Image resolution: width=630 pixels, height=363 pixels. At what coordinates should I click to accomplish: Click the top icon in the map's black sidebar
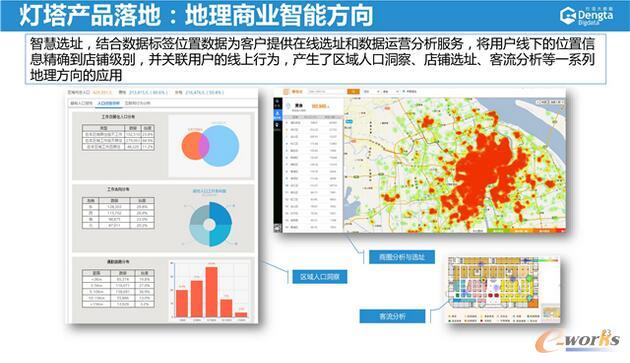[x=278, y=103]
